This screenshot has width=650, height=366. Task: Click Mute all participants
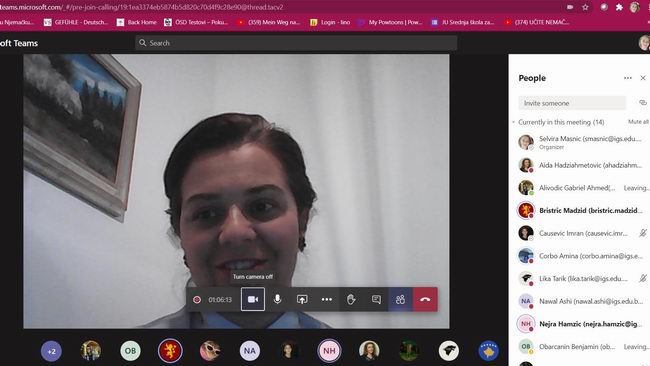click(x=638, y=122)
